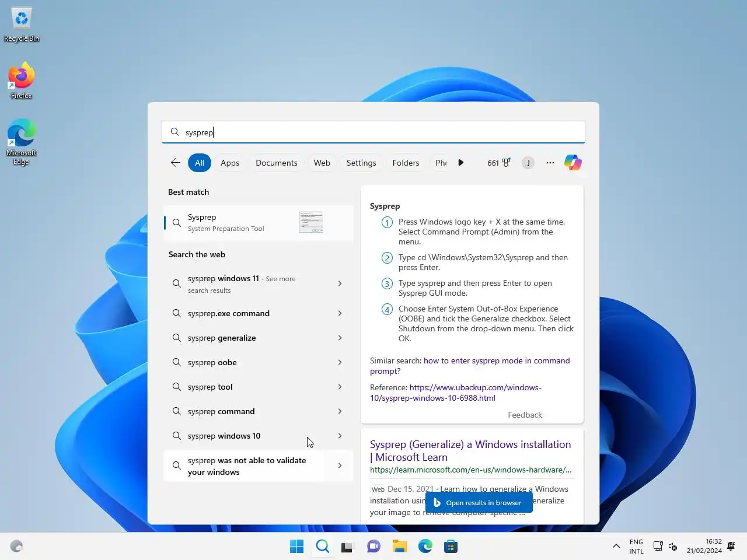
Task: Select sysprep was not able to validate suggestion
Action: [245, 466]
